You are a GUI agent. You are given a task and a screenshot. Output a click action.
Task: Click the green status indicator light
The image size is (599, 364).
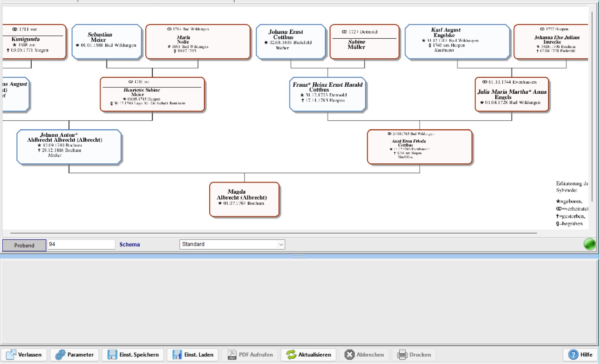point(589,244)
